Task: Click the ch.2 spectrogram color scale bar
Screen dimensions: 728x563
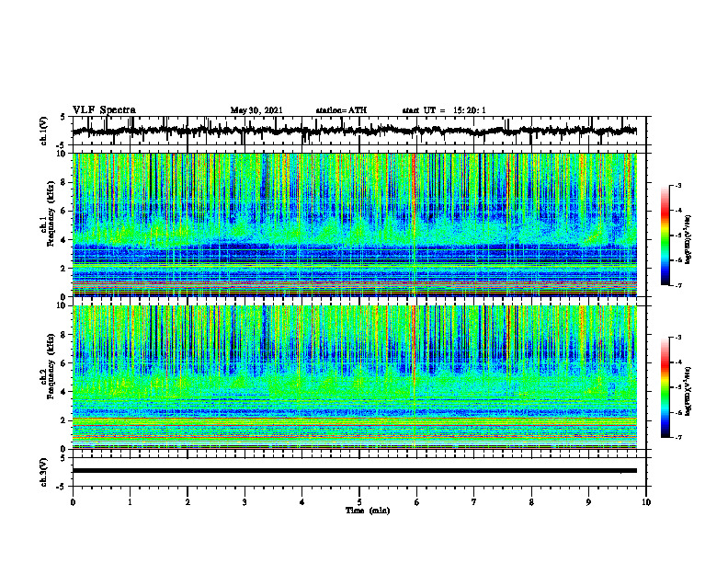Action: pos(665,387)
